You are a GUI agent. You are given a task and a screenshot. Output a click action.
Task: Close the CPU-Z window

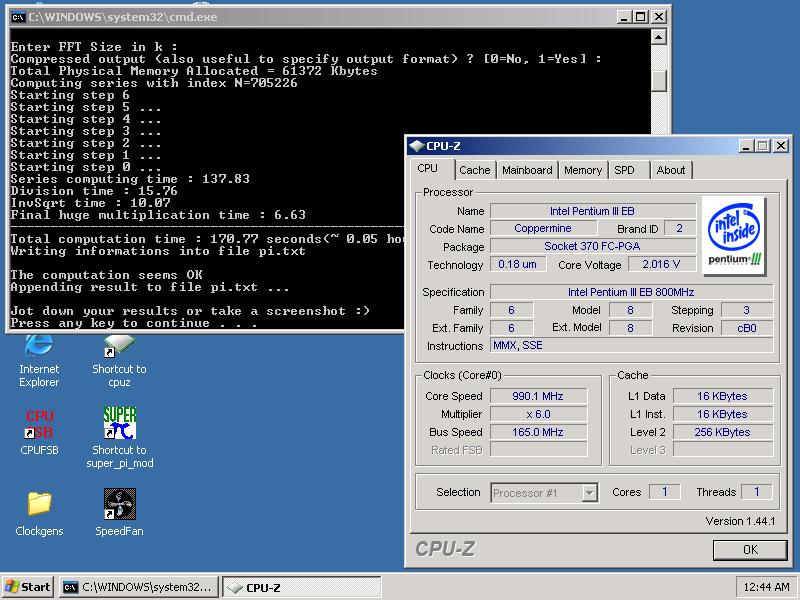click(x=781, y=146)
